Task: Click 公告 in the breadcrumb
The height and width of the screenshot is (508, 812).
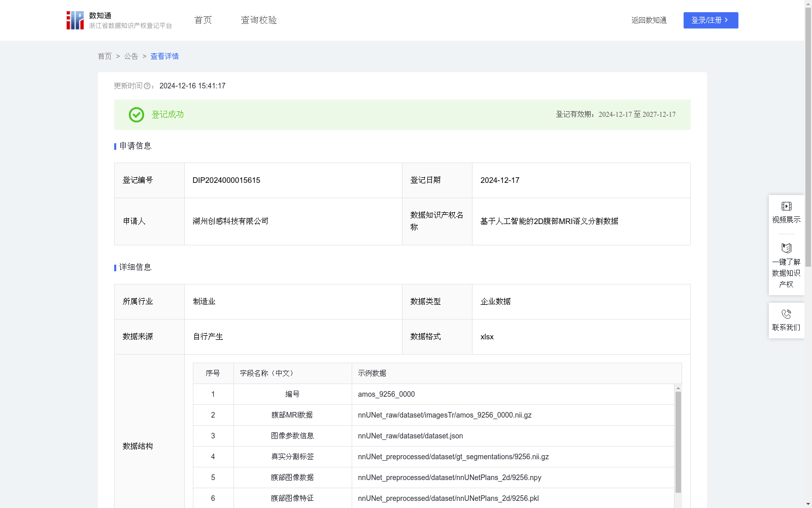Action: coord(131,56)
